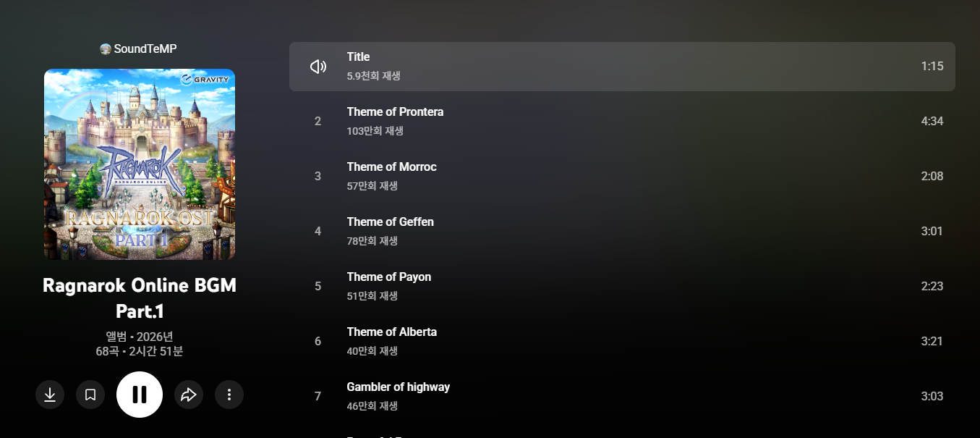
Task: Click the speaker icon on Title track
Action: tap(318, 67)
